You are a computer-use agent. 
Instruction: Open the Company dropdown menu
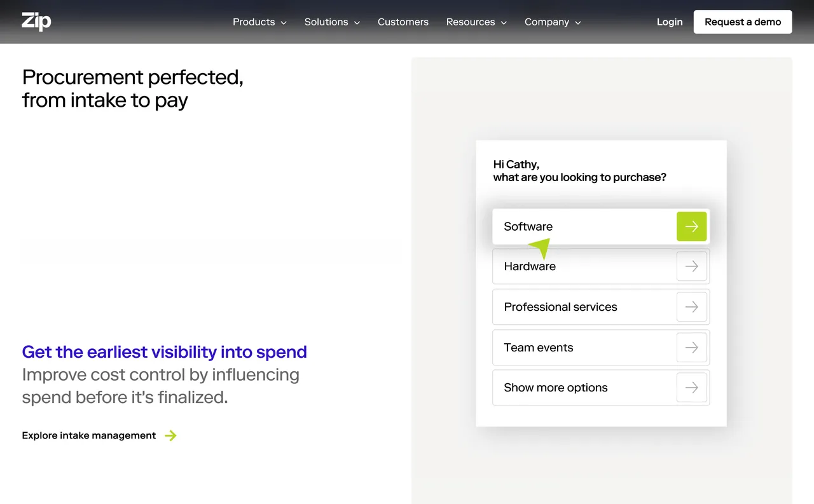pos(552,22)
